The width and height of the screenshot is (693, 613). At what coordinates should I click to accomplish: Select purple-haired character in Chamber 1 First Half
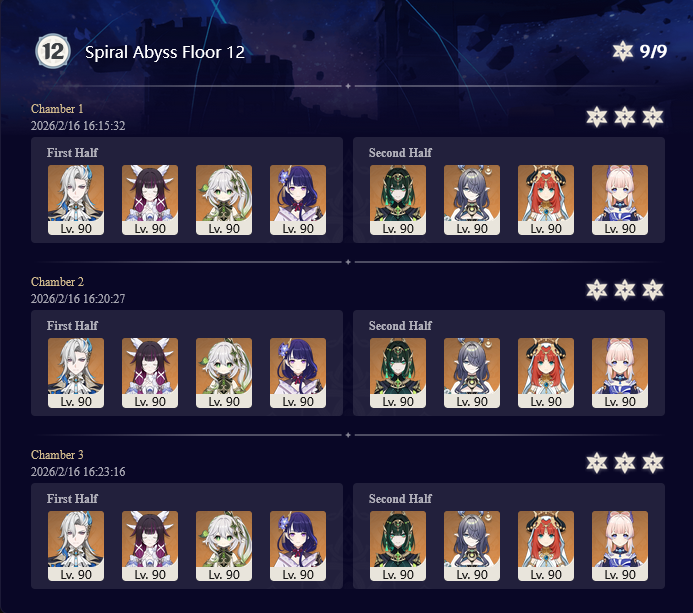click(x=298, y=200)
